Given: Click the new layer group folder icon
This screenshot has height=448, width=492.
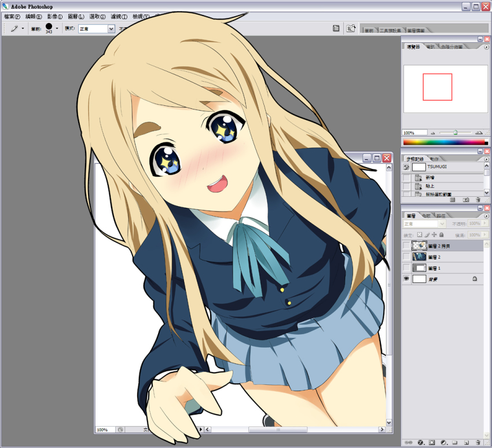Looking at the screenshot, I should click(455, 442).
